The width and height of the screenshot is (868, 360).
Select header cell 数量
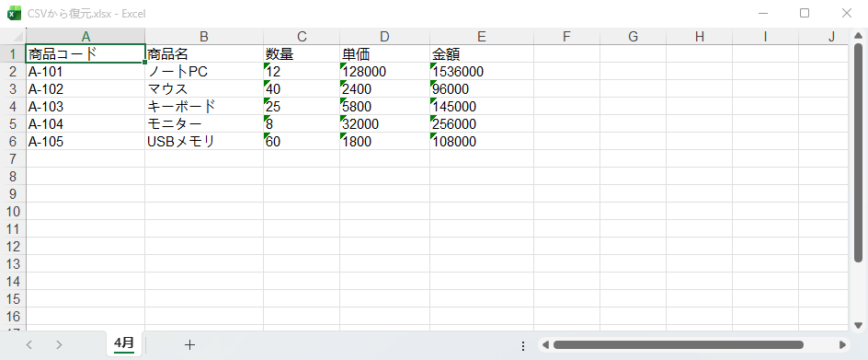(302, 53)
